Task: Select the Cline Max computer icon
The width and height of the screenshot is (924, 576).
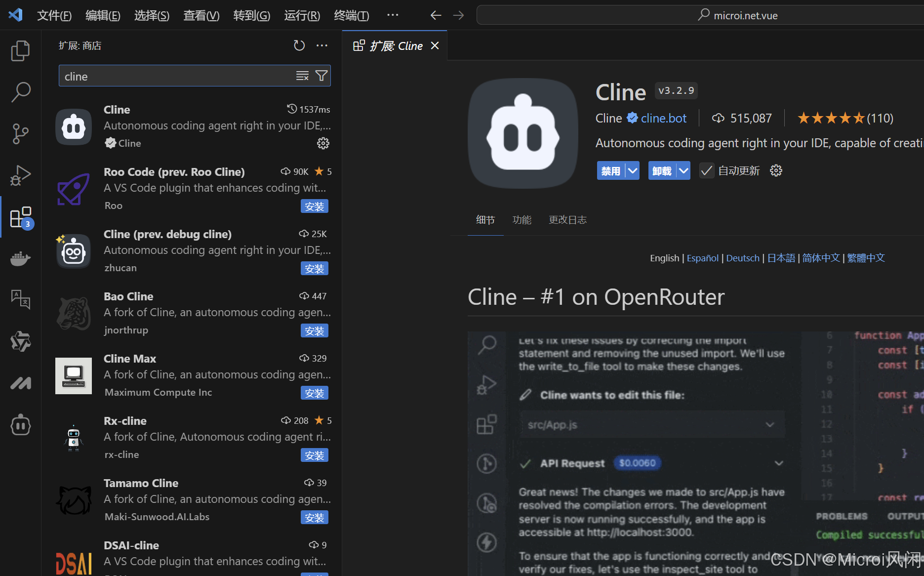Action: 74,375
